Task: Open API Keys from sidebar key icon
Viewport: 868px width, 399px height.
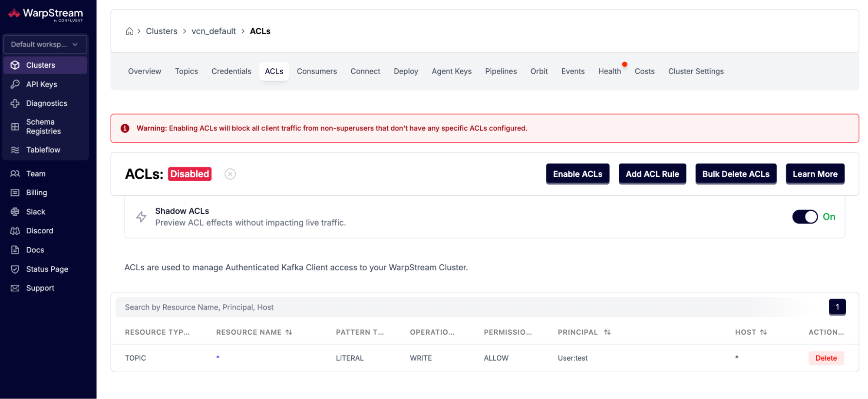Action: [x=15, y=84]
